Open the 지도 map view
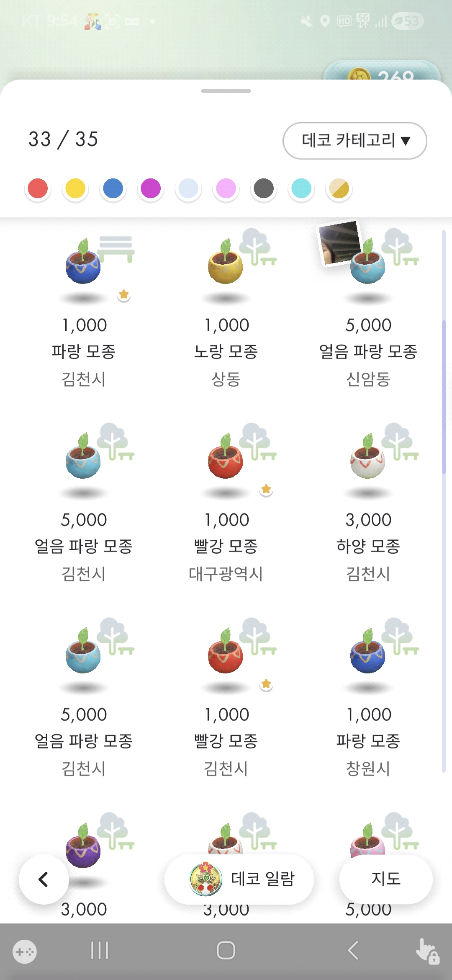This screenshot has height=980, width=452. pos(385,879)
